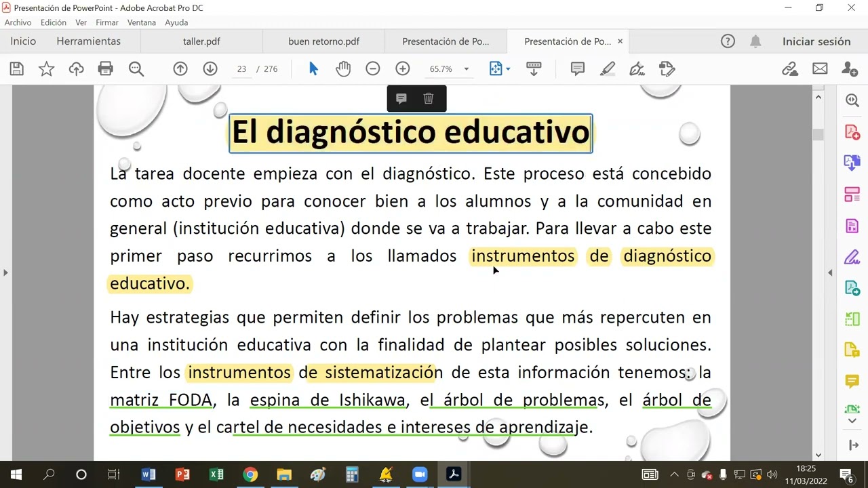Open Organize Pages tool in sidebar
This screenshot has height=488, width=868.
[852, 195]
